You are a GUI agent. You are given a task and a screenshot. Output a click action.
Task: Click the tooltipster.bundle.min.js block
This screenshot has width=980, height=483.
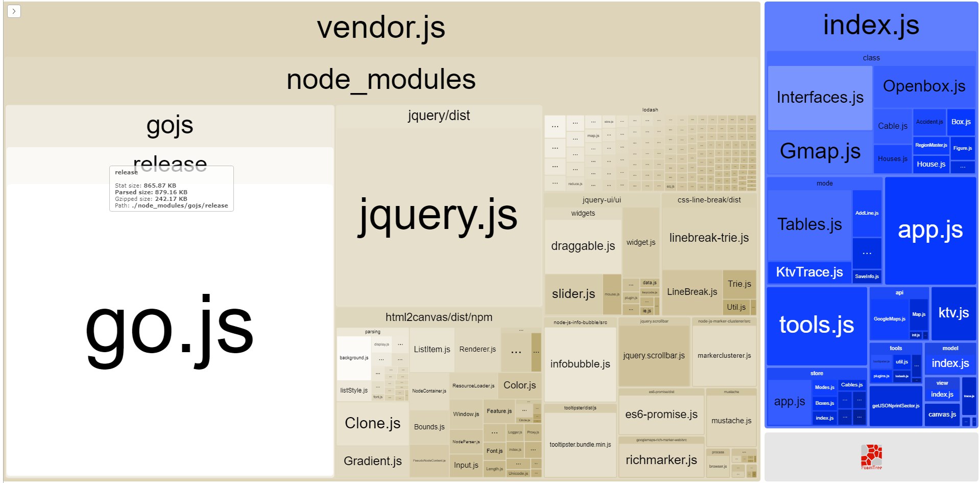pyautogui.click(x=580, y=445)
